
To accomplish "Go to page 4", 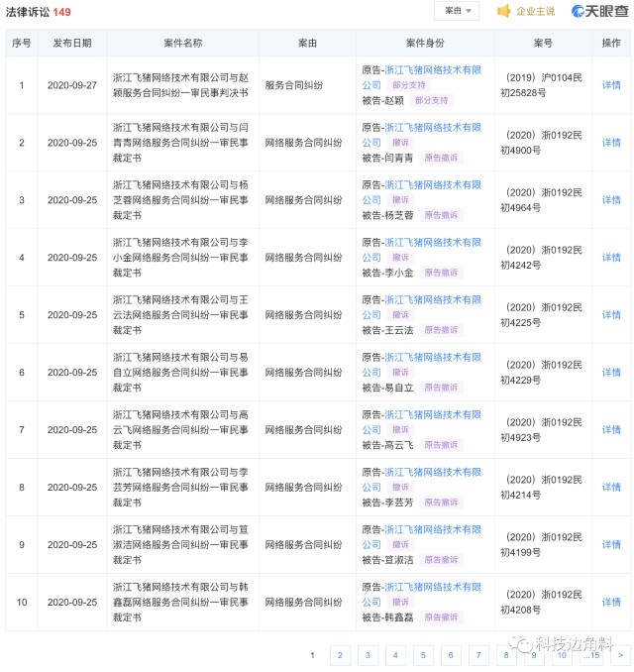I will click(395, 655).
